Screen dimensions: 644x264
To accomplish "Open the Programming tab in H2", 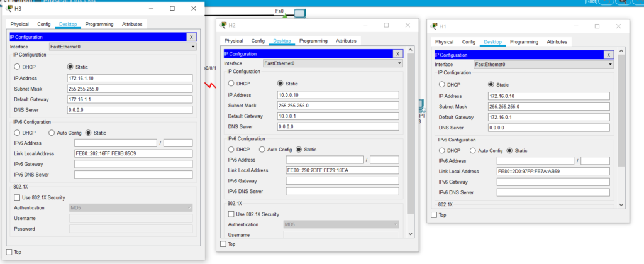I will 313,41.
